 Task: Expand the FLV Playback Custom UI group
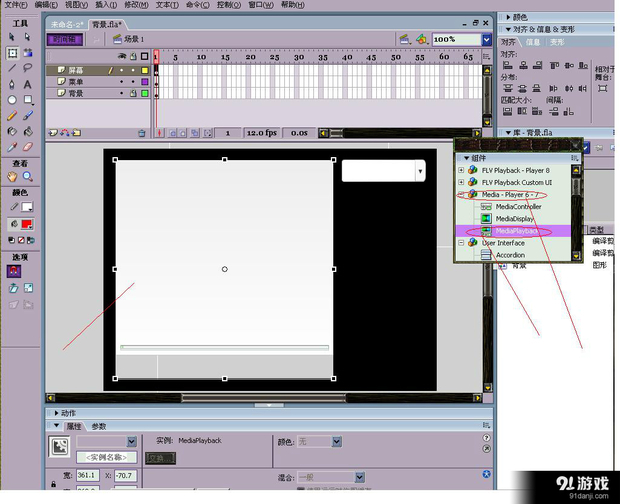pos(461,182)
